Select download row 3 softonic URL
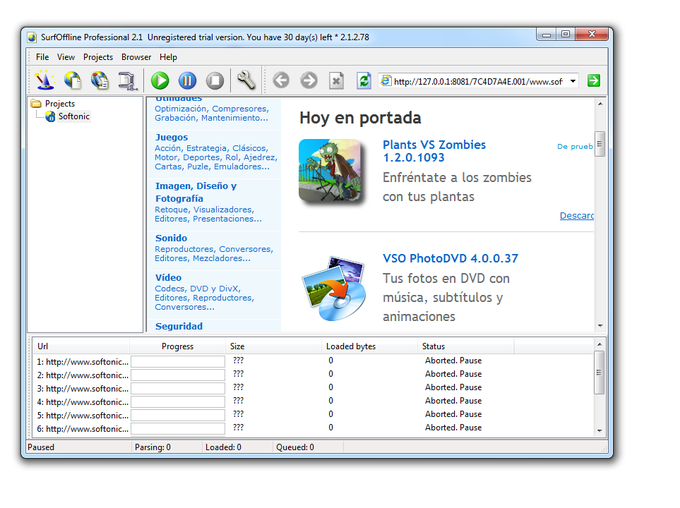The height and width of the screenshot is (508, 680). 82,388
